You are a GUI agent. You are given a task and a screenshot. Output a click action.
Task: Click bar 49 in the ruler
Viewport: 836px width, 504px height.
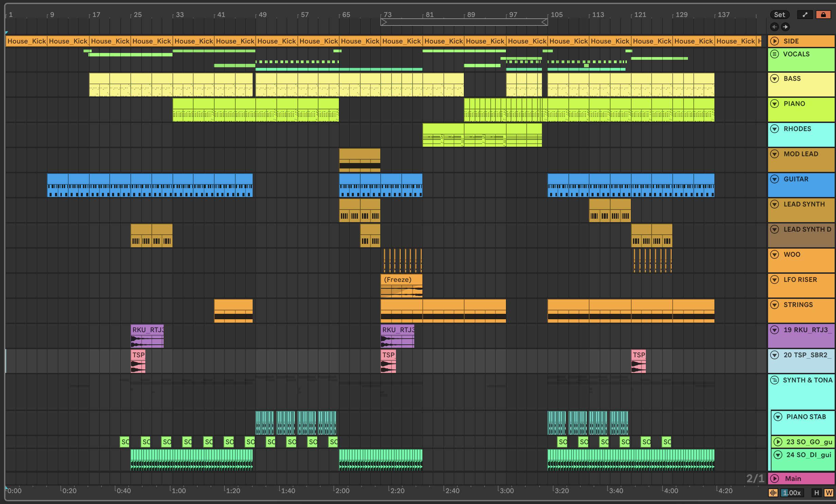pos(262,15)
